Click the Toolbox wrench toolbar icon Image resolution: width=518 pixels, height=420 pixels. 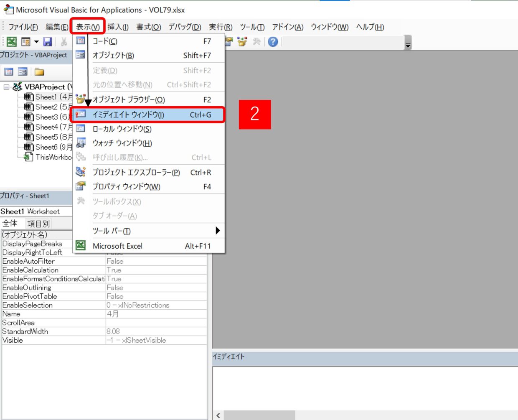coord(256,41)
